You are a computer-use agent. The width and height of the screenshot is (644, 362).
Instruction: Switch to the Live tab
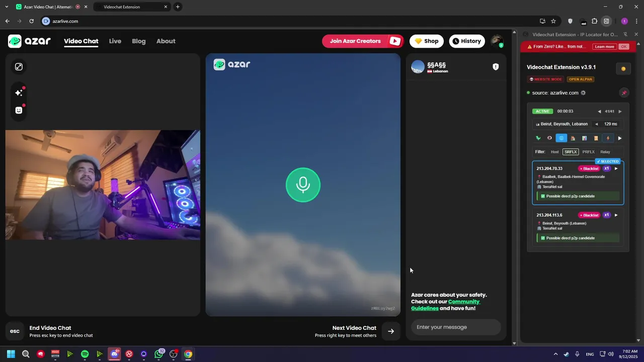point(115,41)
